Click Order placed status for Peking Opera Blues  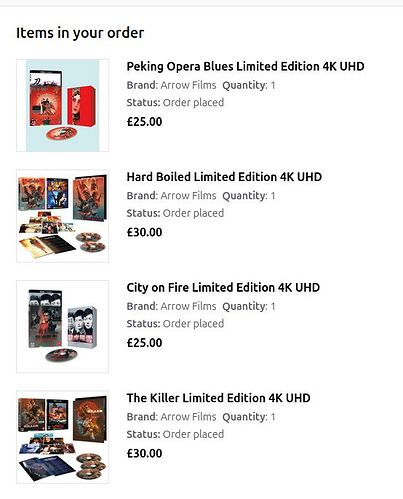(x=193, y=103)
